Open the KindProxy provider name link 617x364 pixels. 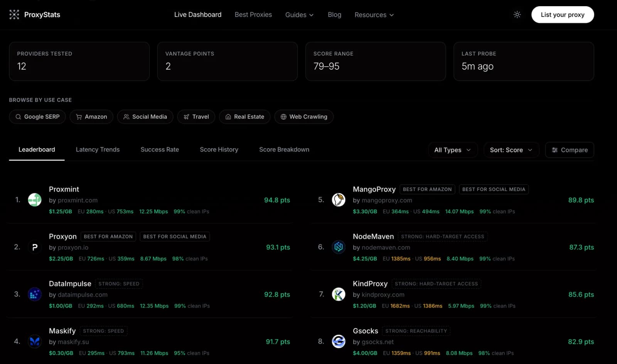370,283
